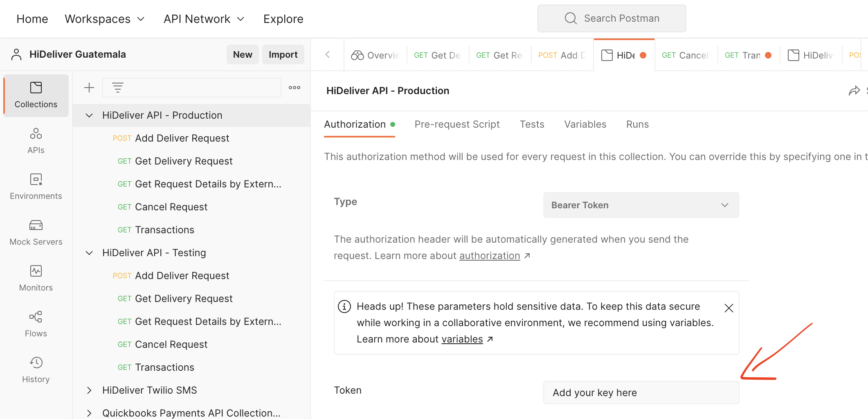This screenshot has width=868, height=419.
Task: Switch to the Tests tab
Action: point(532,124)
